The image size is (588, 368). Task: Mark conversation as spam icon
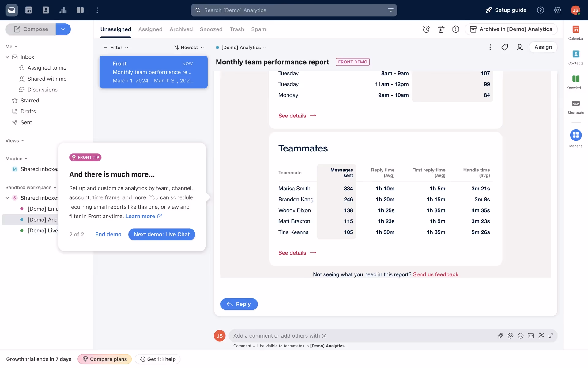click(456, 29)
